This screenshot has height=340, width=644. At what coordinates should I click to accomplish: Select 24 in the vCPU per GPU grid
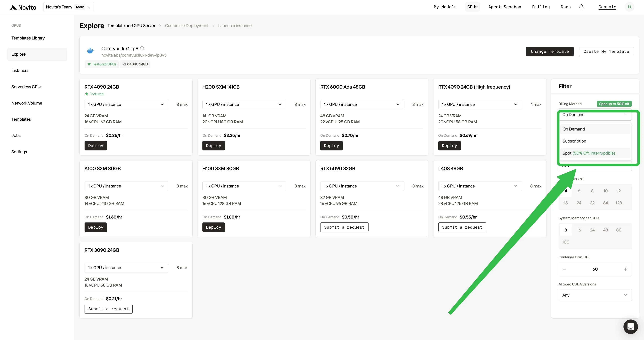click(x=579, y=203)
